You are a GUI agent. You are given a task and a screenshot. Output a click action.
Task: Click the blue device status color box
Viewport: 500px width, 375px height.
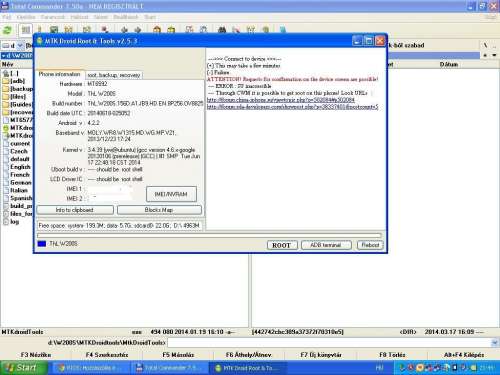click(x=42, y=244)
